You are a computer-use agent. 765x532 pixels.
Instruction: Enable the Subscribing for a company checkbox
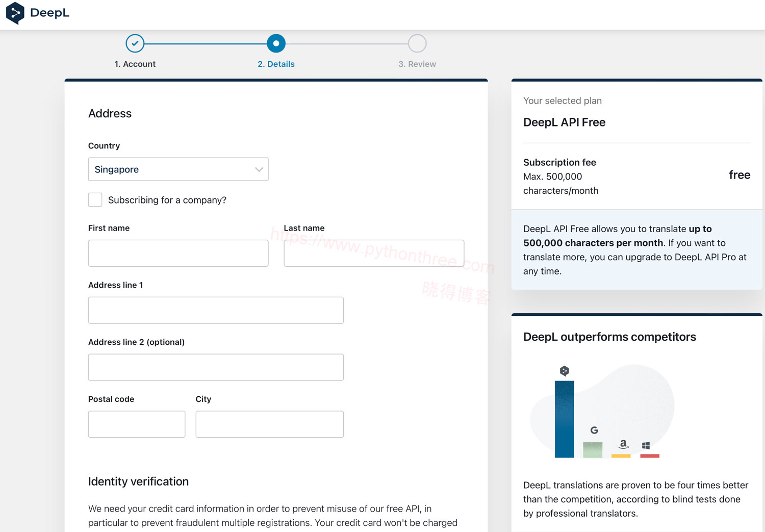click(95, 200)
